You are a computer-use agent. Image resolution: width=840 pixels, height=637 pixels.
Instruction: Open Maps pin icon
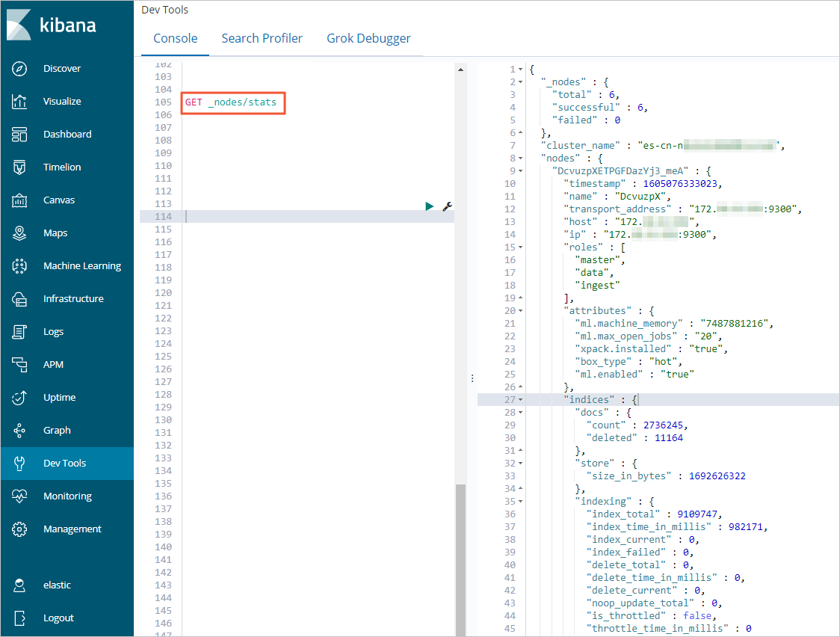[x=19, y=233]
